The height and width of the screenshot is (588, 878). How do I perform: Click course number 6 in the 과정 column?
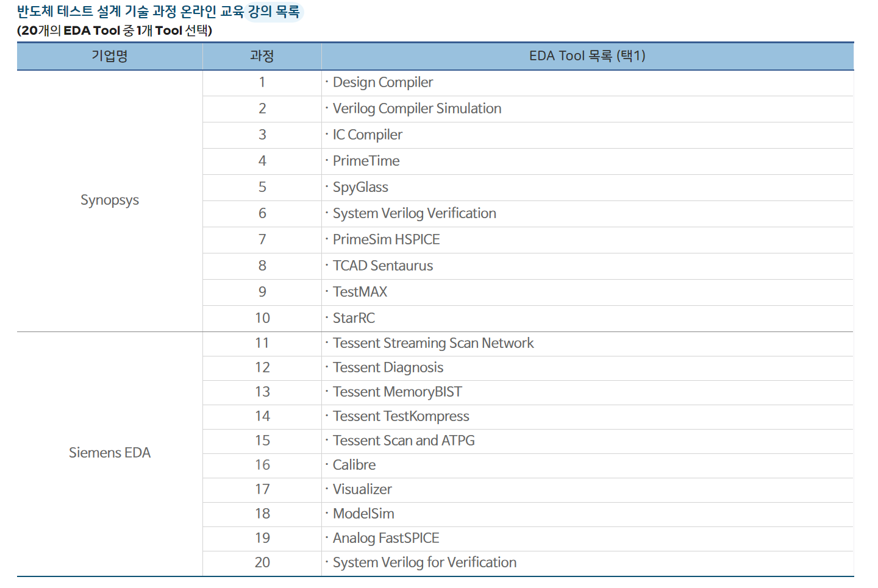click(x=262, y=213)
